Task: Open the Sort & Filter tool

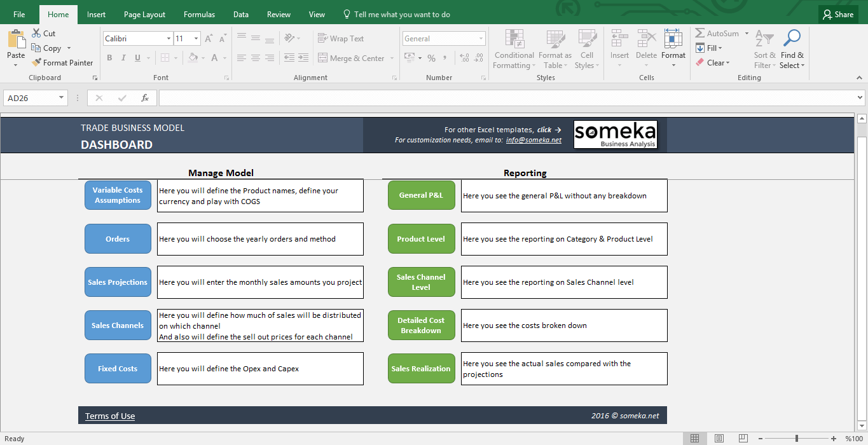Action: pos(764,50)
